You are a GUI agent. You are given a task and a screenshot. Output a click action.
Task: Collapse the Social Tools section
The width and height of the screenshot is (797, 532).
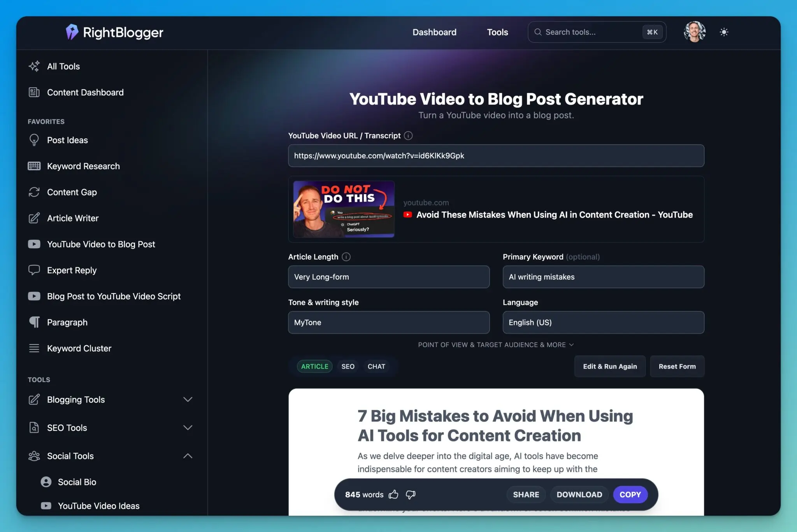[188, 456]
